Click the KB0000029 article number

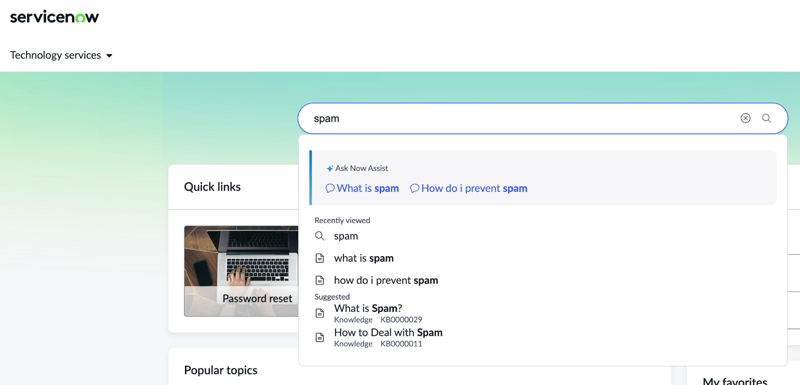tap(401, 320)
